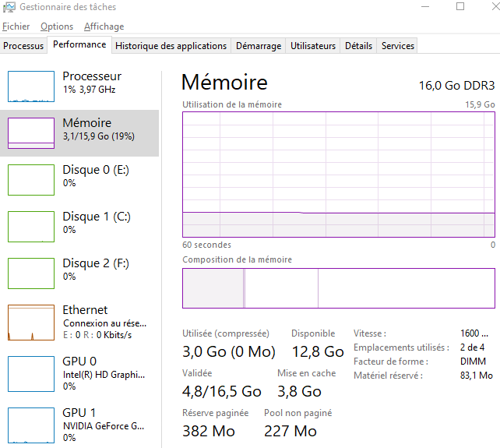Screen dimensions: 500x448
Task: Click the 2 de 4 slots value
Action: [472, 347]
